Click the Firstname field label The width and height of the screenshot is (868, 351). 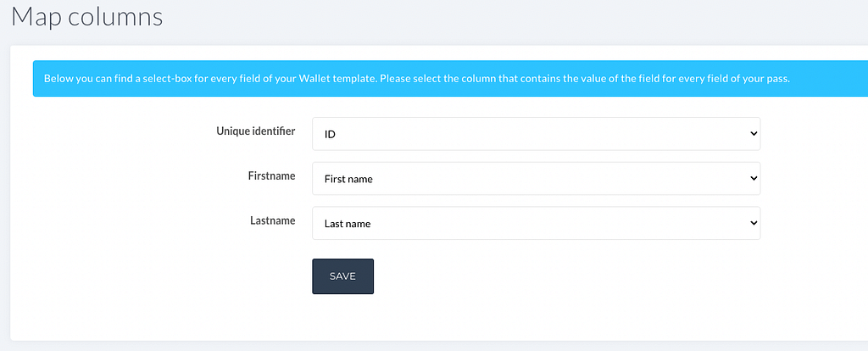(x=271, y=176)
